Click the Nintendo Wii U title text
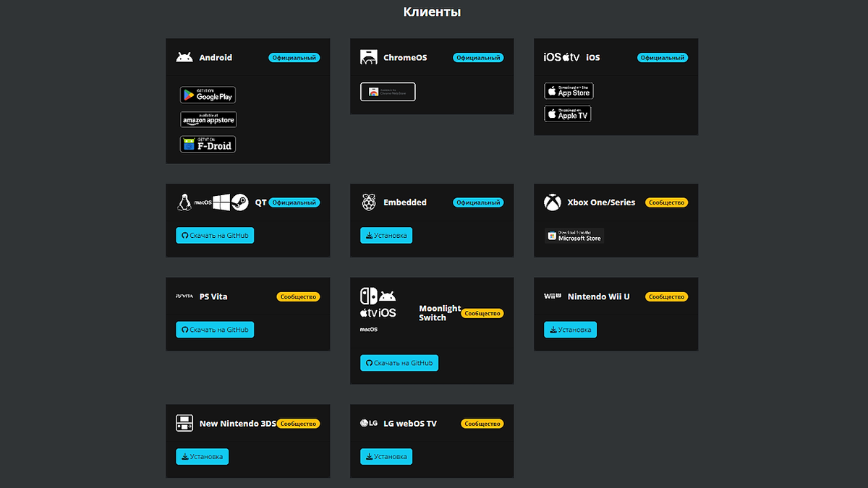868x488 pixels. [598, 296]
